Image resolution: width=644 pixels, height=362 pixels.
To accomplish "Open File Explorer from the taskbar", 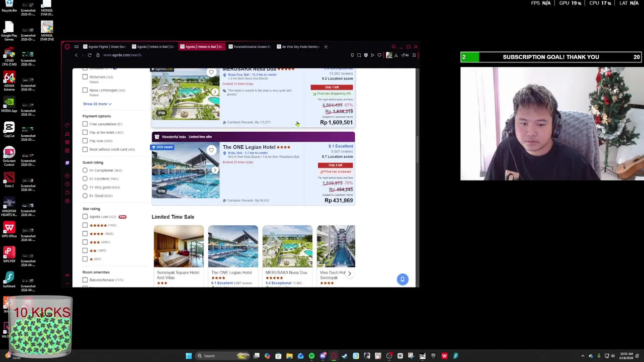I will (289, 356).
